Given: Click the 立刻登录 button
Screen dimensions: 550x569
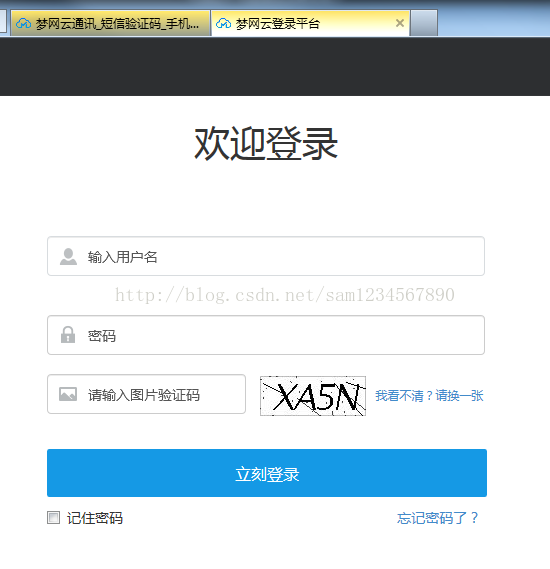Looking at the screenshot, I should click(267, 473).
